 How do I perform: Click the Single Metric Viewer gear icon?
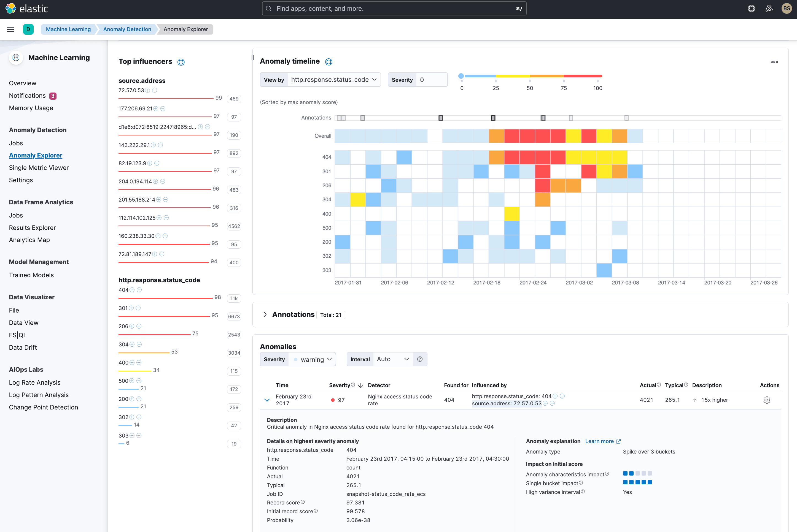coord(767,399)
